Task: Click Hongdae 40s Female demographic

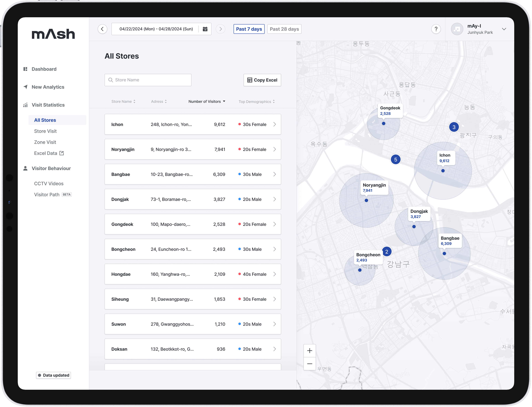Action: click(252, 274)
